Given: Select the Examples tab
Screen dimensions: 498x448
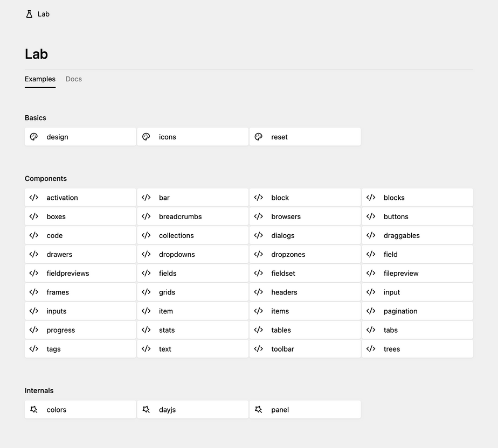Looking at the screenshot, I should coord(40,79).
